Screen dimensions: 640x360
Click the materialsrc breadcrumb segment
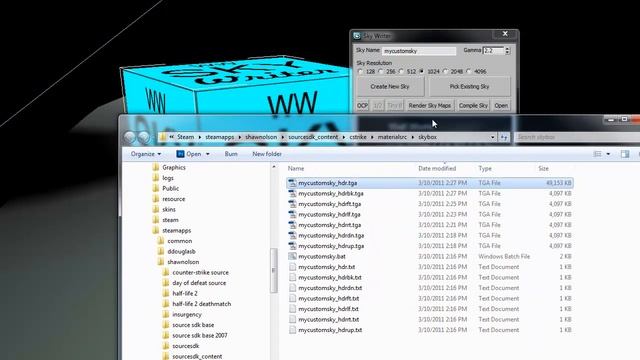tap(392, 137)
